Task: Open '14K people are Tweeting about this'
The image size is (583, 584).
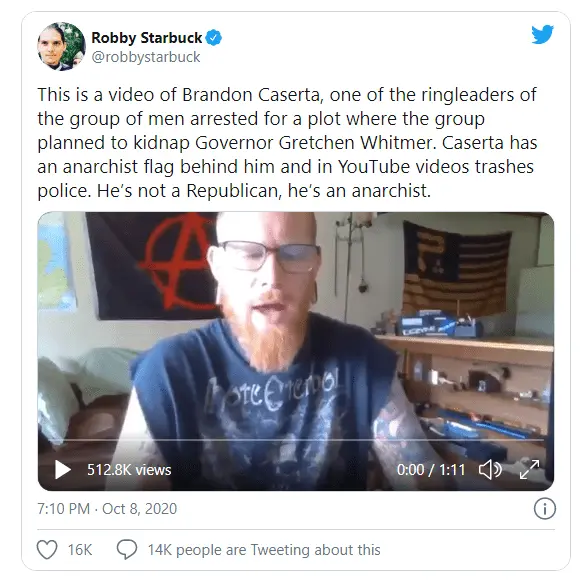Action: tap(264, 550)
